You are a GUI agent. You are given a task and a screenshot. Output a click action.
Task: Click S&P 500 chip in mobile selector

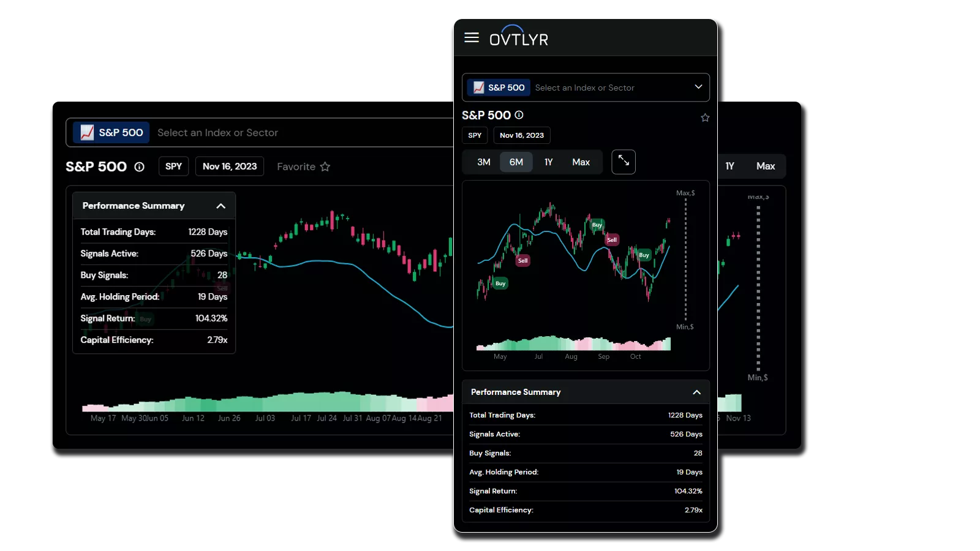coord(499,88)
